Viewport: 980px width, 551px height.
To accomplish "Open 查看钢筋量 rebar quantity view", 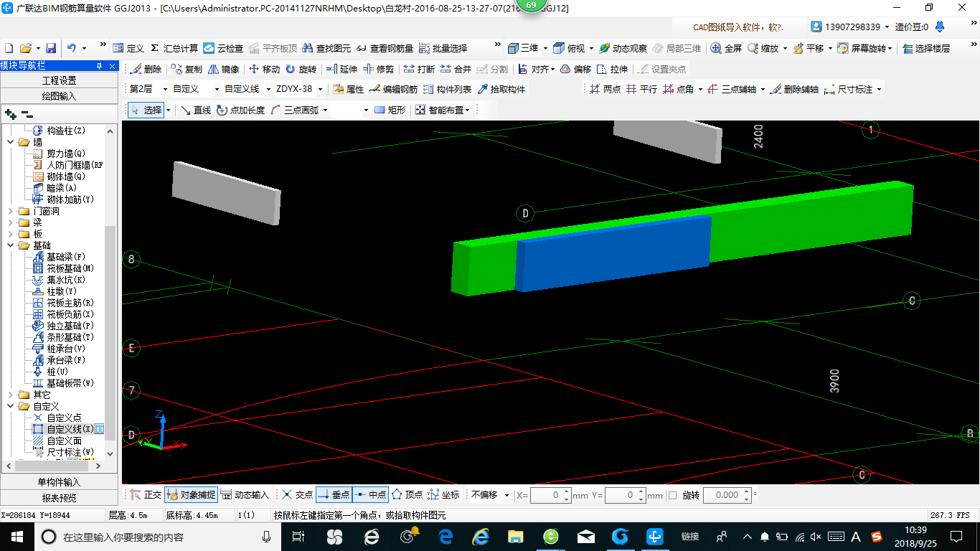I will (385, 48).
